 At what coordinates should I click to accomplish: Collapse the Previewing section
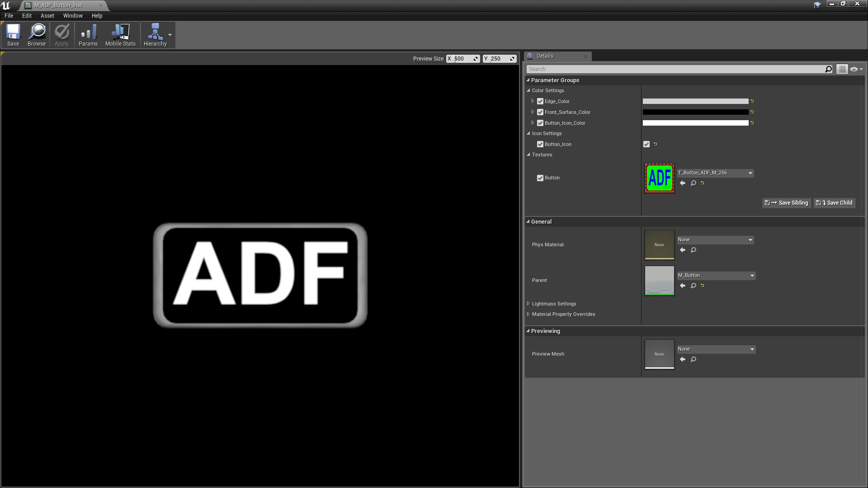click(528, 331)
